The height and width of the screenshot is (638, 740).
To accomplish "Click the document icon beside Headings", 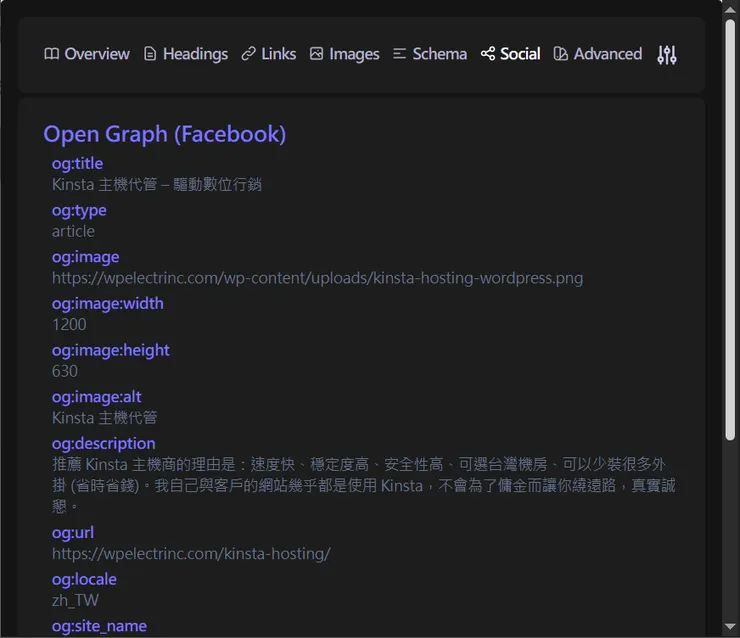I will pyautogui.click(x=150, y=54).
